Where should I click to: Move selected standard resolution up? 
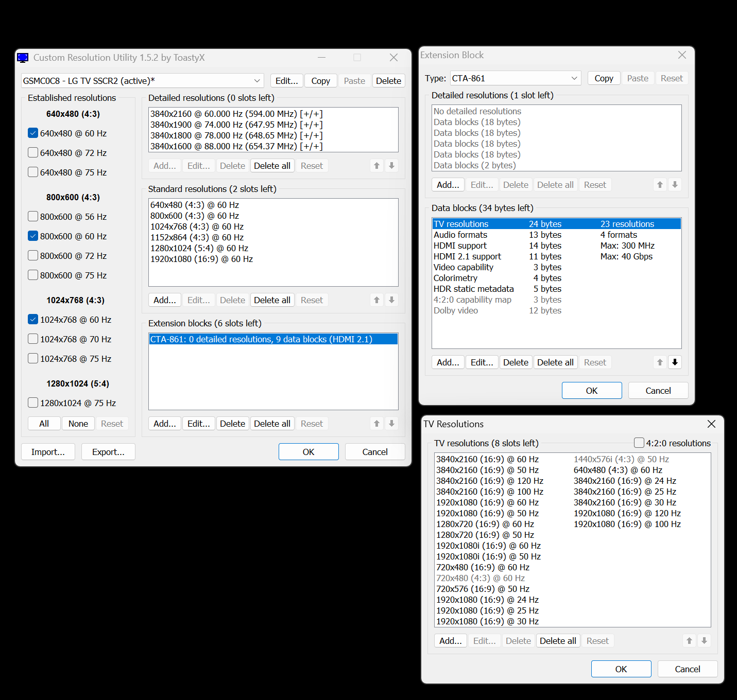(376, 300)
